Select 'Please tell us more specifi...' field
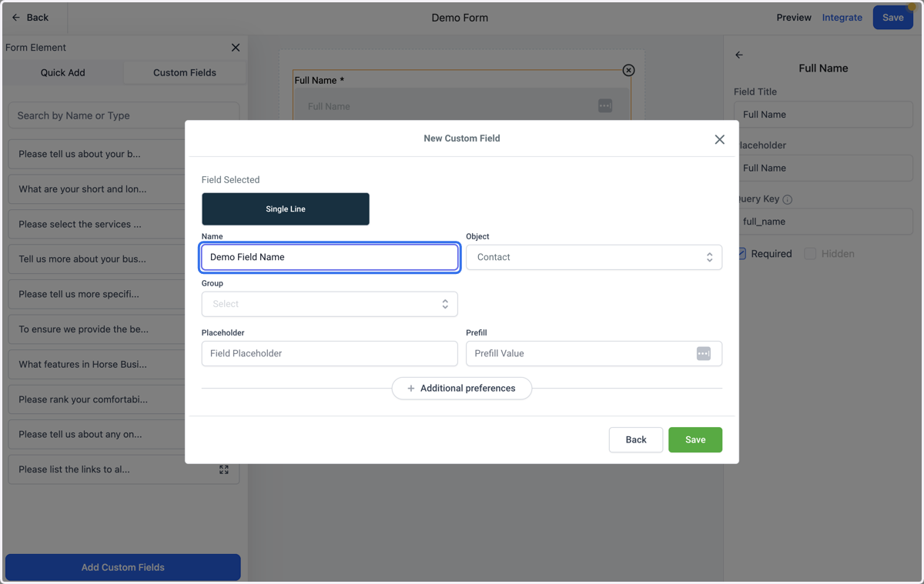The height and width of the screenshot is (584, 924). (124, 294)
